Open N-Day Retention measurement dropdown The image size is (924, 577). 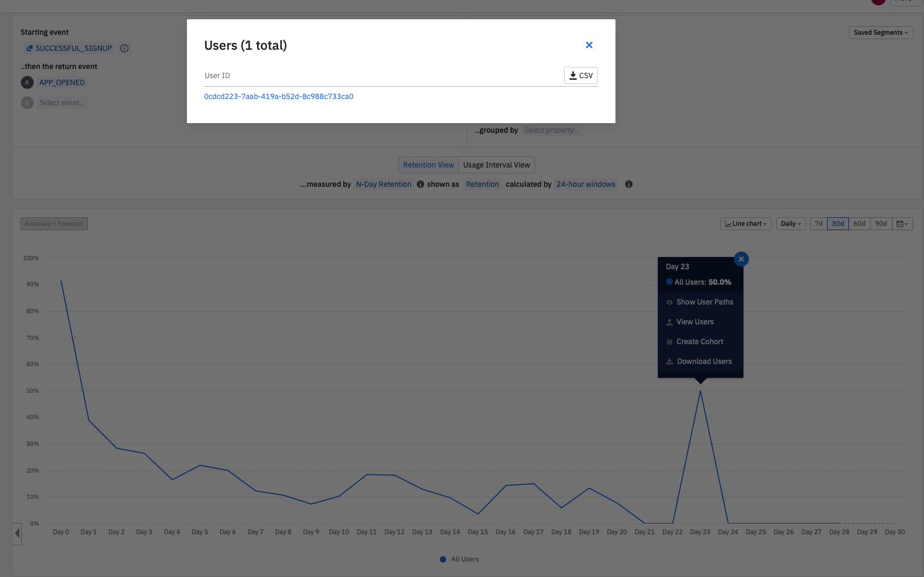384,184
